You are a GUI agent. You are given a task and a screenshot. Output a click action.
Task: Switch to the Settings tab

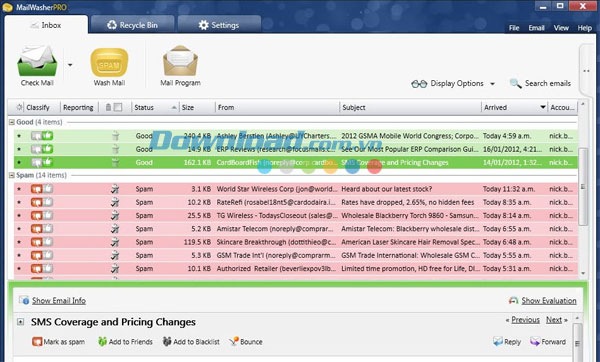(219, 25)
